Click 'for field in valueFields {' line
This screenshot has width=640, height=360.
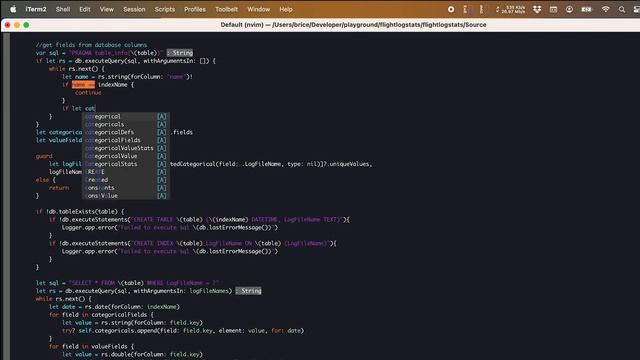(91, 347)
